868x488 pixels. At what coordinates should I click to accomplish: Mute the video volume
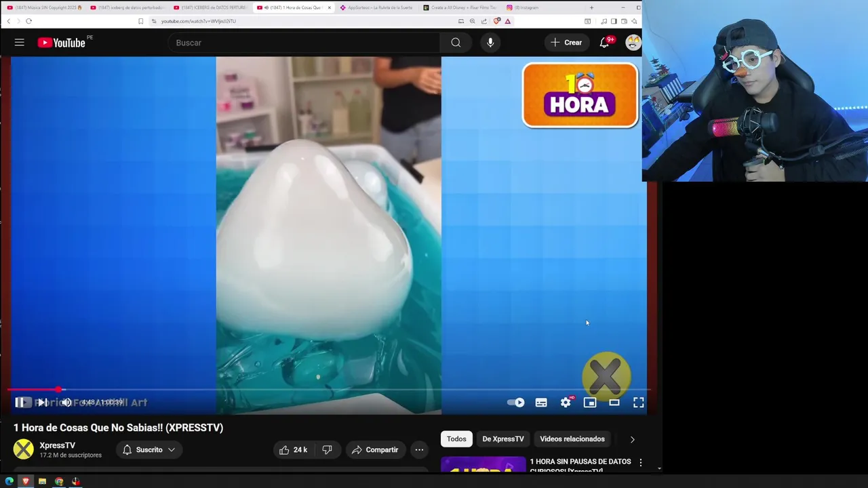(x=66, y=403)
